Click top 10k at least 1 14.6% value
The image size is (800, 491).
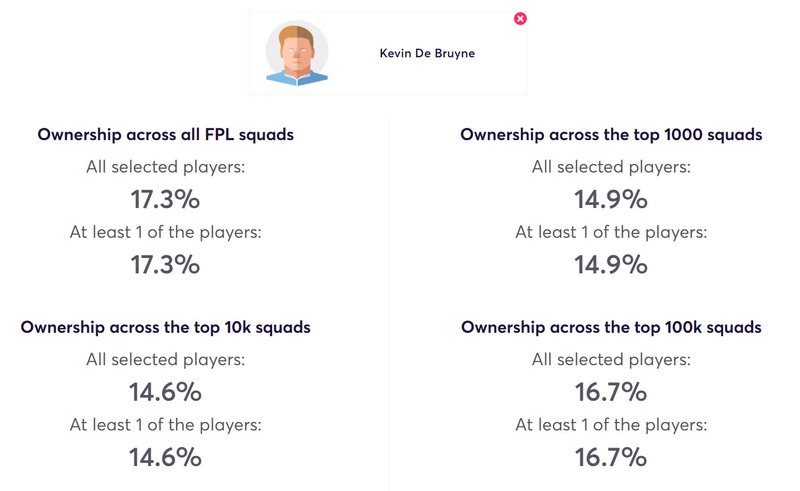[x=165, y=457]
